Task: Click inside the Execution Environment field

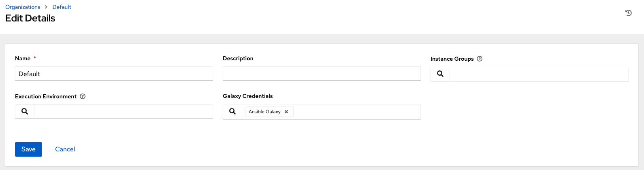Action: coord(124,112)
